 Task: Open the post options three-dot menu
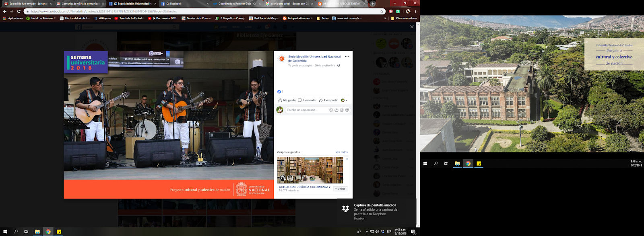(x=347, y=57)
